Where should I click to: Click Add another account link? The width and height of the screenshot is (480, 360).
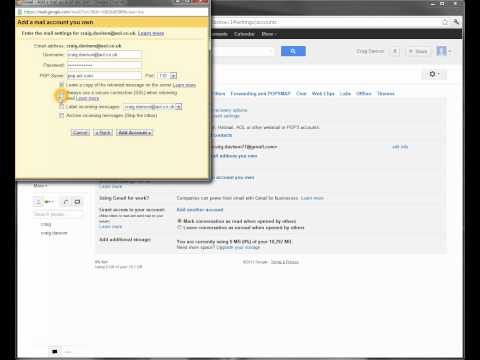[200, 210]
